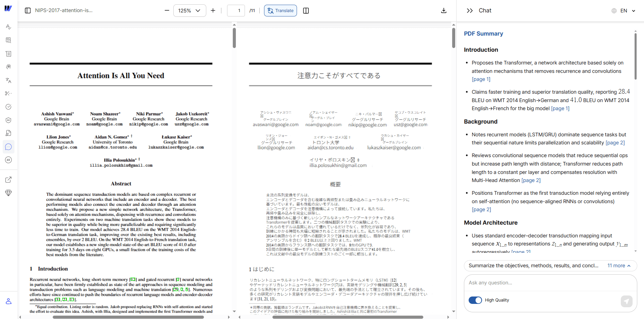Follow the [page 2] link after 'RNNs or convolutions)'
The image size is (644, 319).
click(x=481, y=210)
